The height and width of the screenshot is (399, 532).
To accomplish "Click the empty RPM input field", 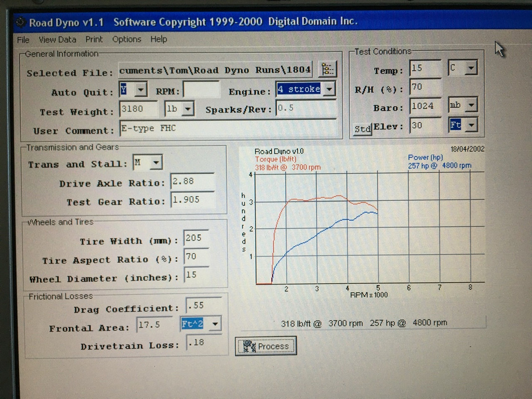I will (201, 90).
